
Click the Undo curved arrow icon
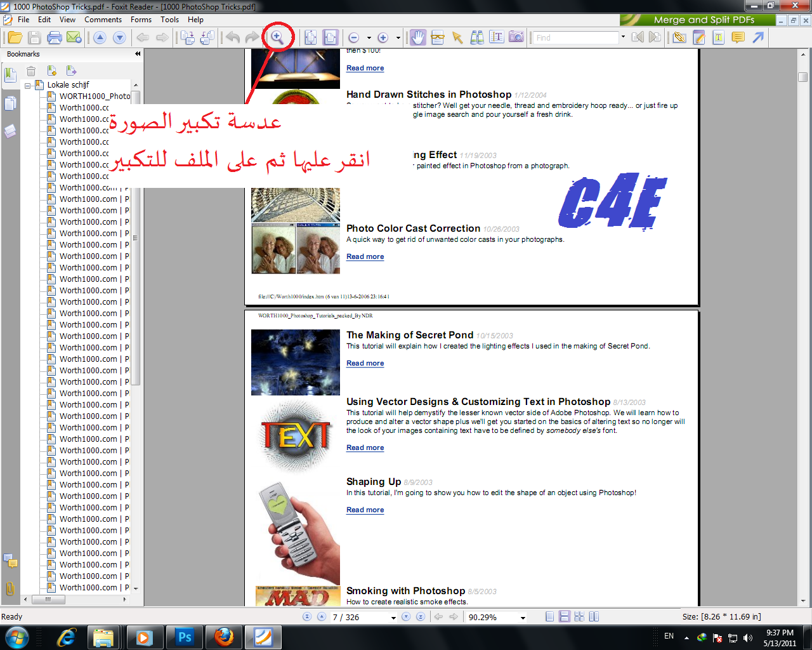[x=233, y=38]
